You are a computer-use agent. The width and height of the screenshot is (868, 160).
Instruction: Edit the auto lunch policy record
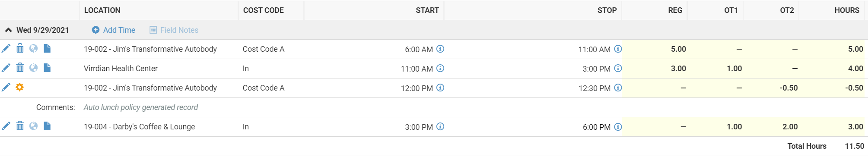click(x=6, y=88)
